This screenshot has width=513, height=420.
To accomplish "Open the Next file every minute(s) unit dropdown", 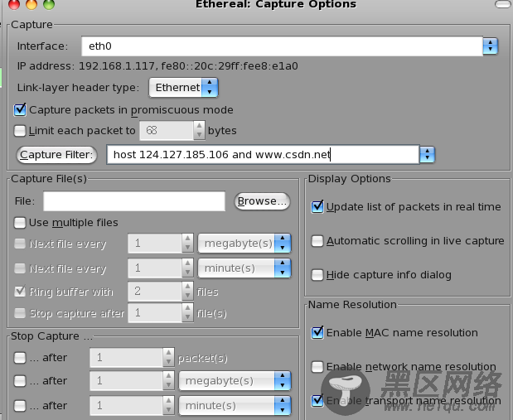I will pos(244,268).
